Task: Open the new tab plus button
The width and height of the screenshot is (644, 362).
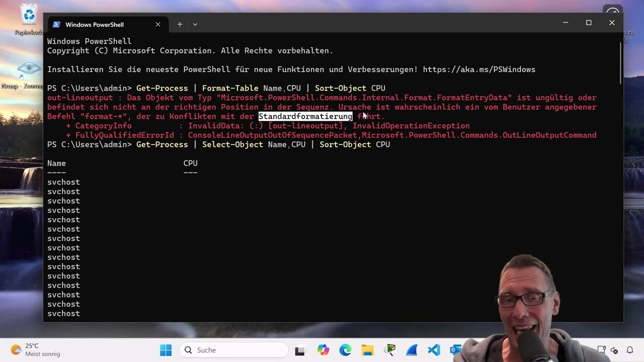Action: point(180,24)
